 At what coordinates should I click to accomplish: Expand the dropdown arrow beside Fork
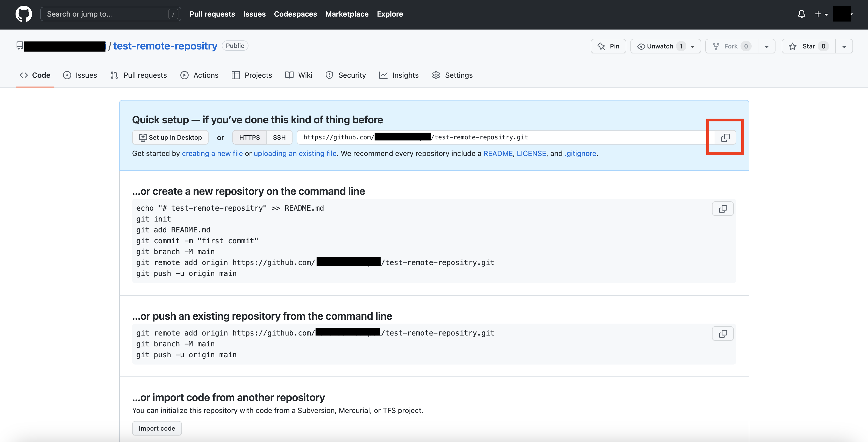(x=767, y=46)
